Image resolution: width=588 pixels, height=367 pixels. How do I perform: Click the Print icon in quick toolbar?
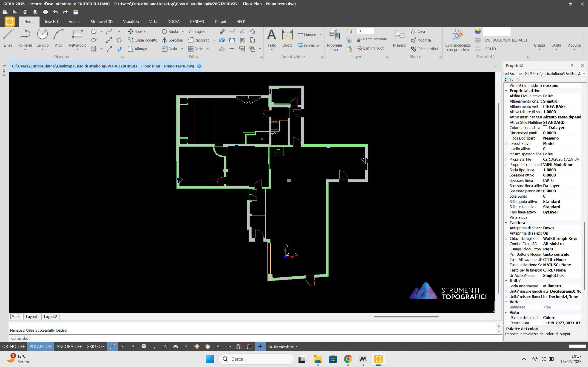pos(45,12)
